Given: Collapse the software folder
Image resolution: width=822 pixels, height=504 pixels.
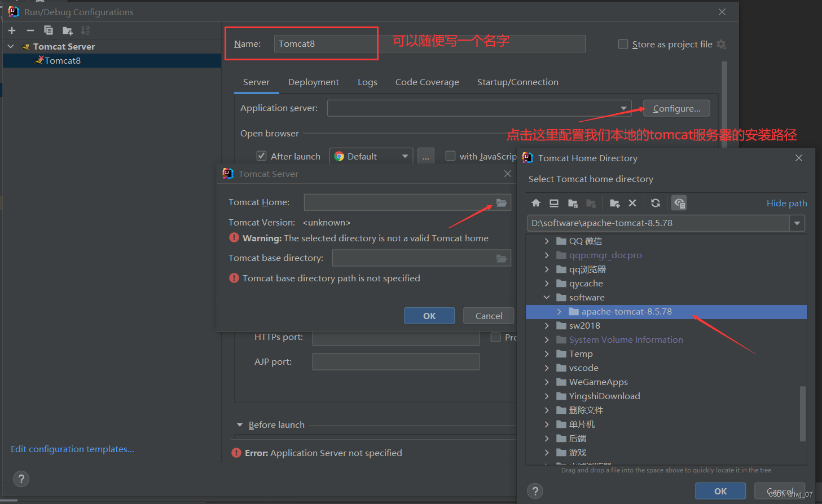Looking at the screenshot, I should (547, 297).
